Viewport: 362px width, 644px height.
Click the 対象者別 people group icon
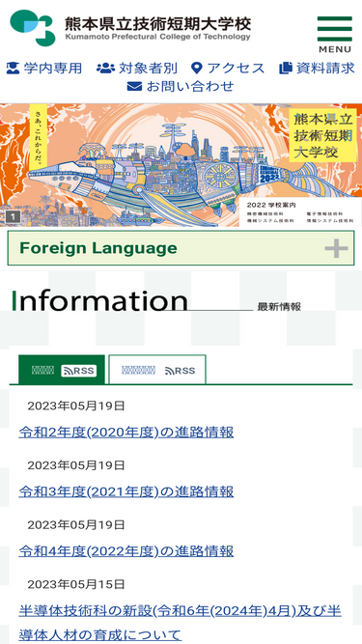click(105, 68)
